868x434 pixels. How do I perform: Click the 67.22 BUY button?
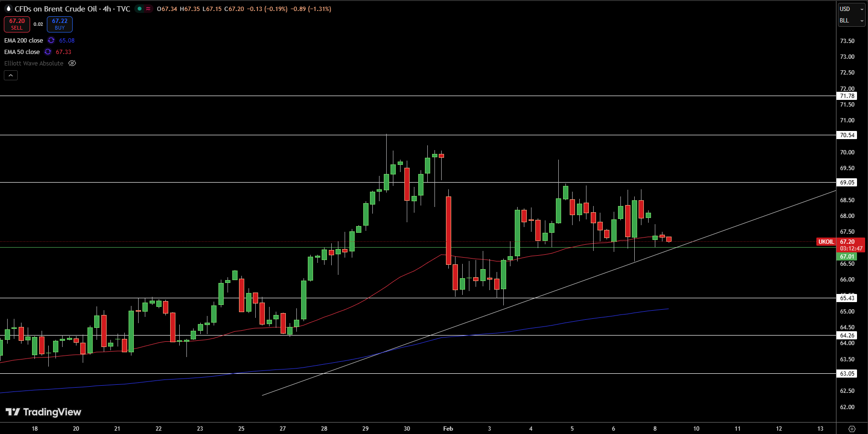(x=60, y=24)
